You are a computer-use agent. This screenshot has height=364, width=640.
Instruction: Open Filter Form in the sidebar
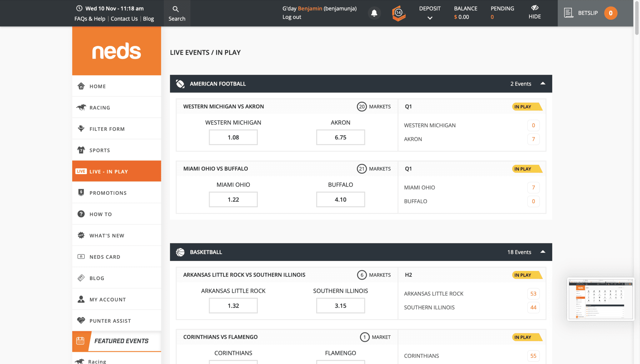[117, 129]
